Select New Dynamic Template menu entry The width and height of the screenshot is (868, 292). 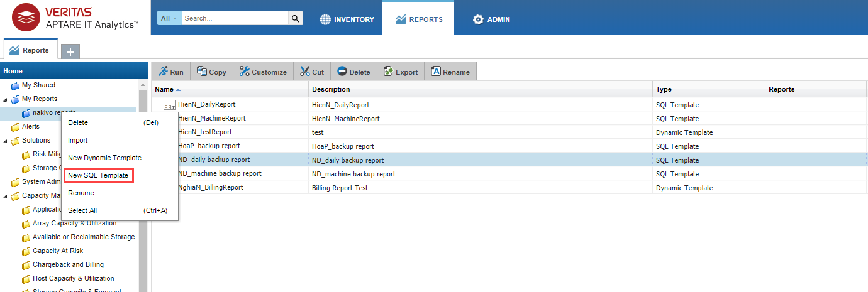point(104,158)
